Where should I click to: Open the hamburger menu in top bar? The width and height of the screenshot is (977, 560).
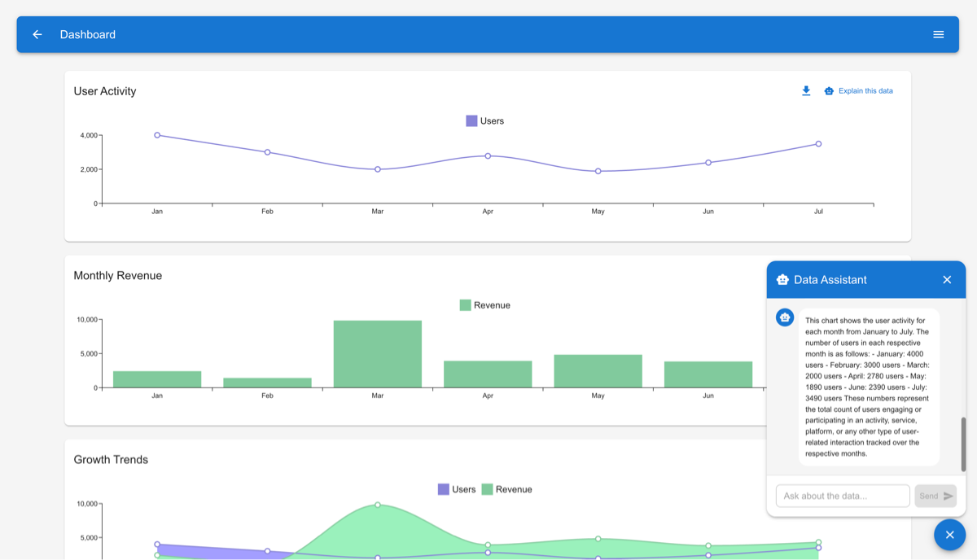tap(939, 34)
